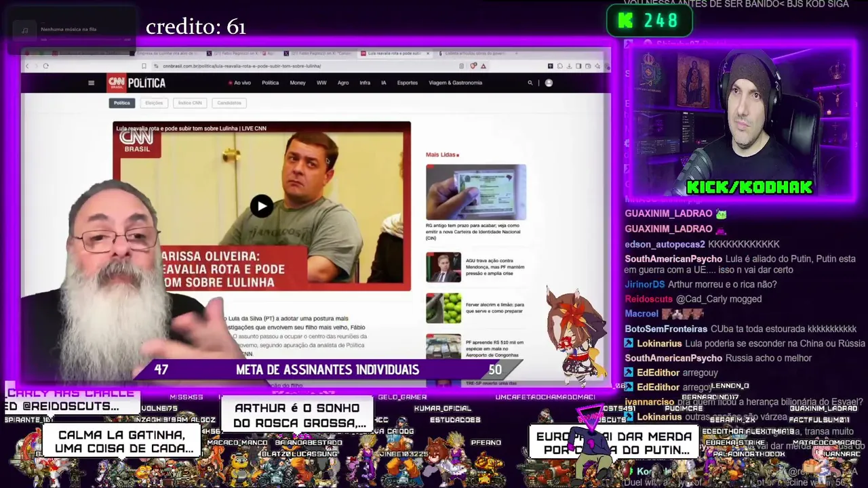Click the 'META DE ASSINANTES INDIVIDUAIS' goal bar
Screen dimensions: 868x488
click(328, 369)
